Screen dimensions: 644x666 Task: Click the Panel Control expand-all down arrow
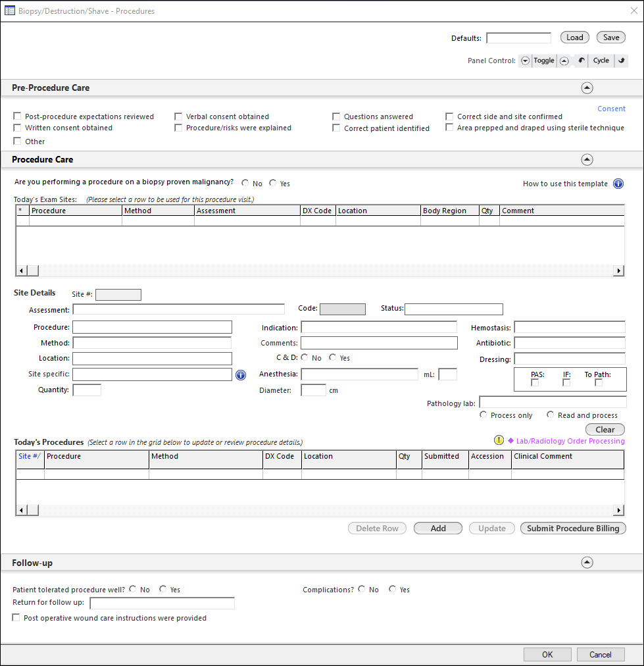pos(525,61)
